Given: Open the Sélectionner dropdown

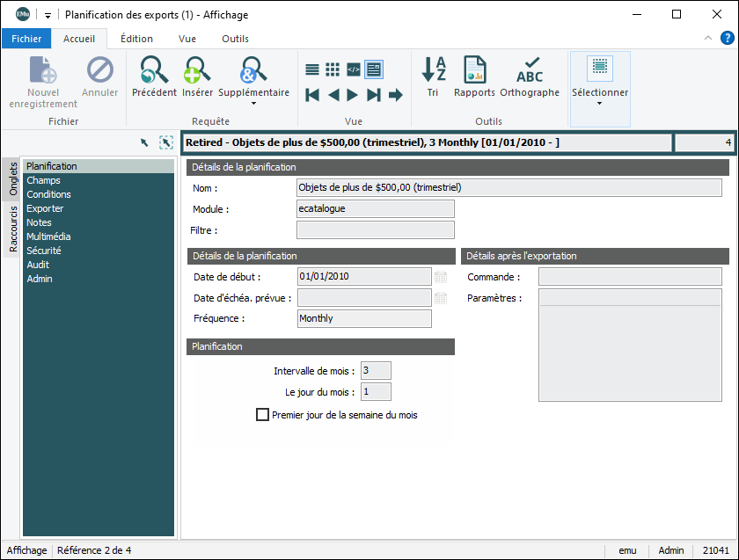Looking at the screenshot, I should pyautogui.click(x=600, y=104).
